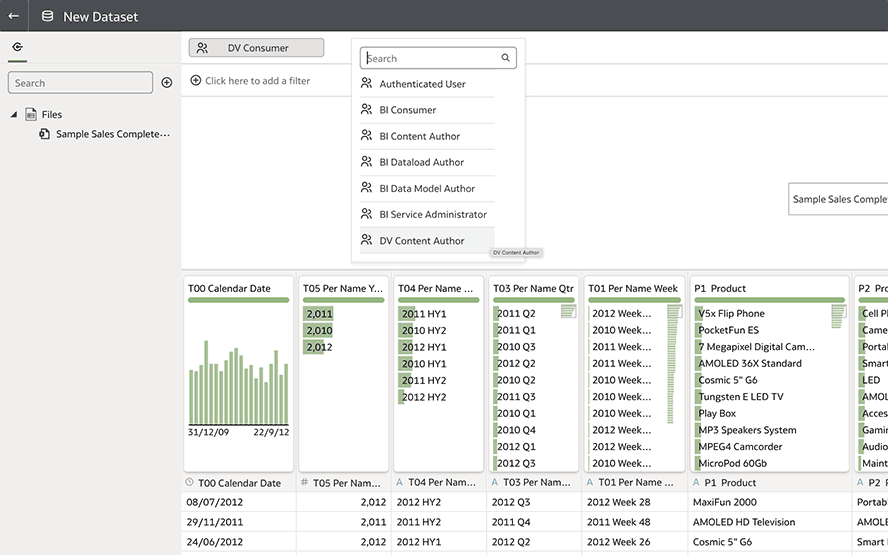Click the hash type icon for T05 Per Name column
888x555 pixels.
(304, 482)
